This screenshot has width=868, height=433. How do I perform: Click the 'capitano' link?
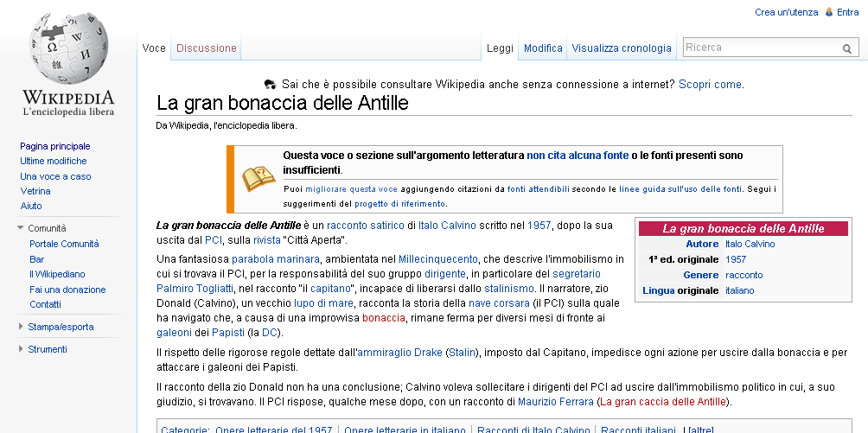330,289
